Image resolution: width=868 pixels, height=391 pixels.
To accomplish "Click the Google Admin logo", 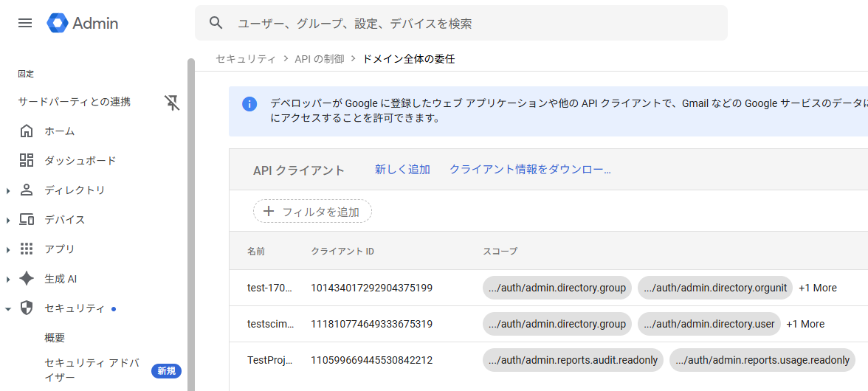I will (83, 23).
